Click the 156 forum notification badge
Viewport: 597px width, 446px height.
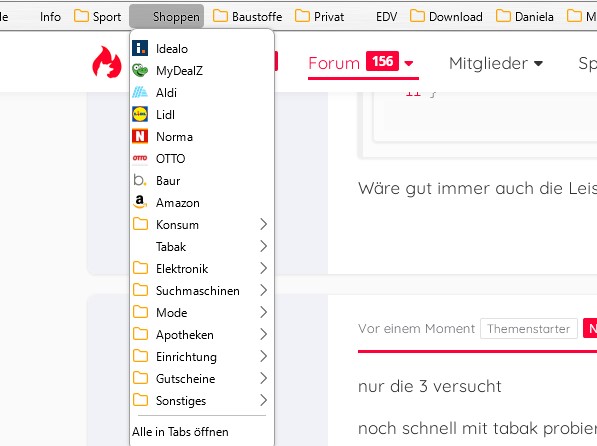pos(382,61)
